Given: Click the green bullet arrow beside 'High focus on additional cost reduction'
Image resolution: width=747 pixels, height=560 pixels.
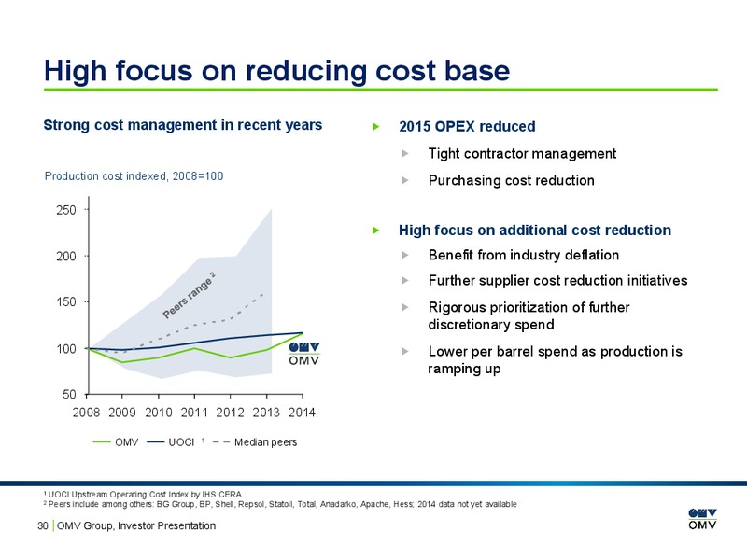Looking at the screenshot, I should 376,231.
